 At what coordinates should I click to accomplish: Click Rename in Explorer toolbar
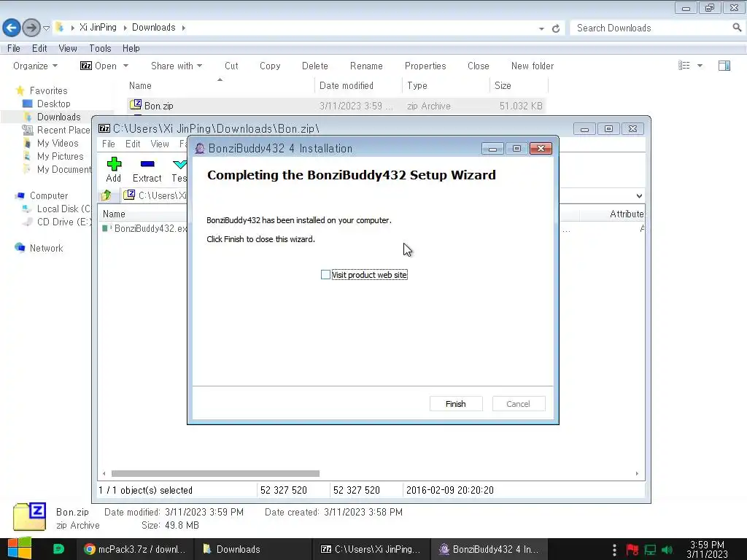tap(366, 66)
